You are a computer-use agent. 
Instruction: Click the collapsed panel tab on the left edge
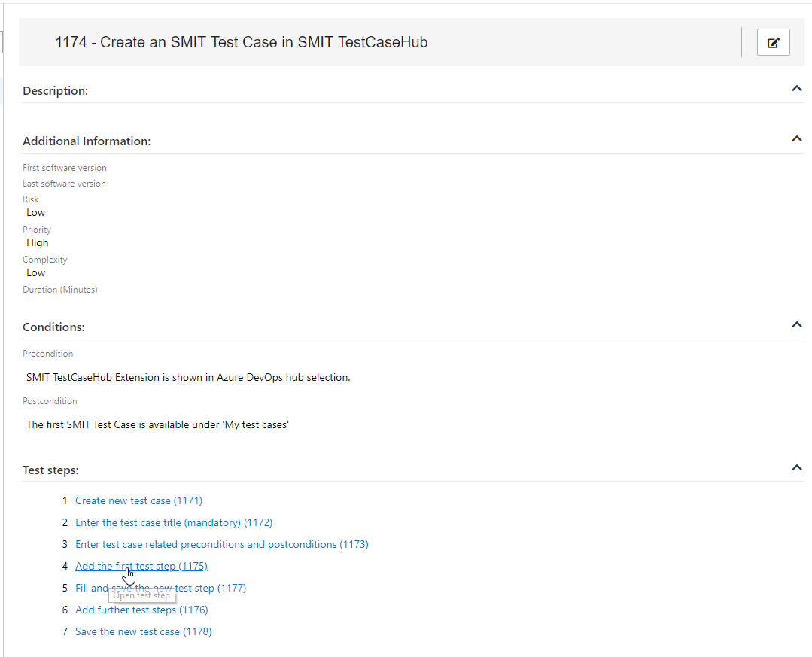[2, 42]
